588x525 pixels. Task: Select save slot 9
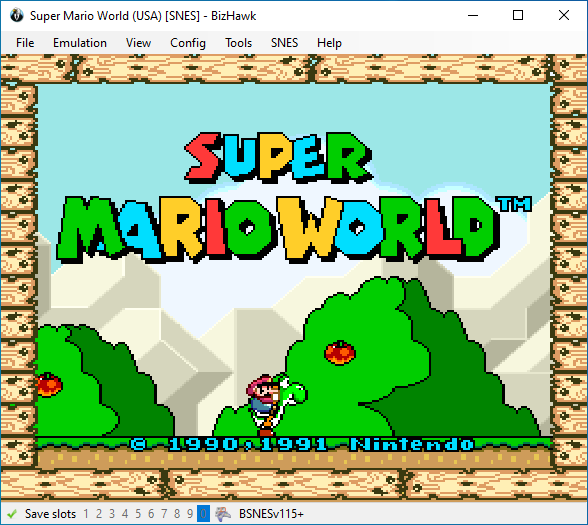coord(190,513)
